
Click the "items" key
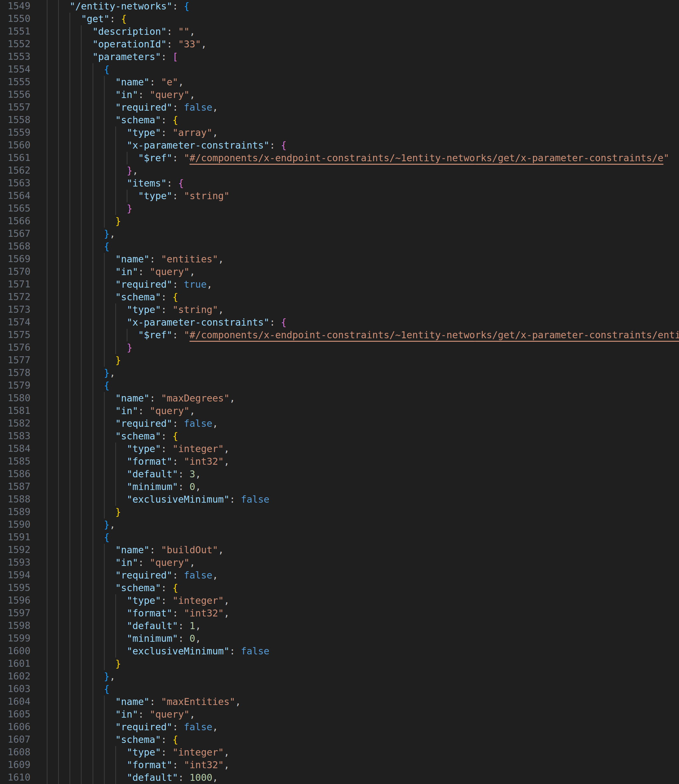coord(147,183)
